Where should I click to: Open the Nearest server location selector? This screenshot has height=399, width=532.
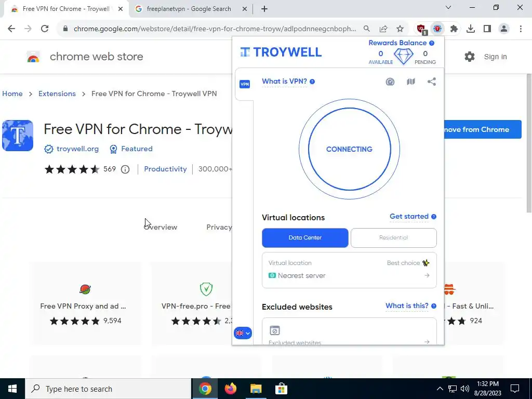[349, 270]
